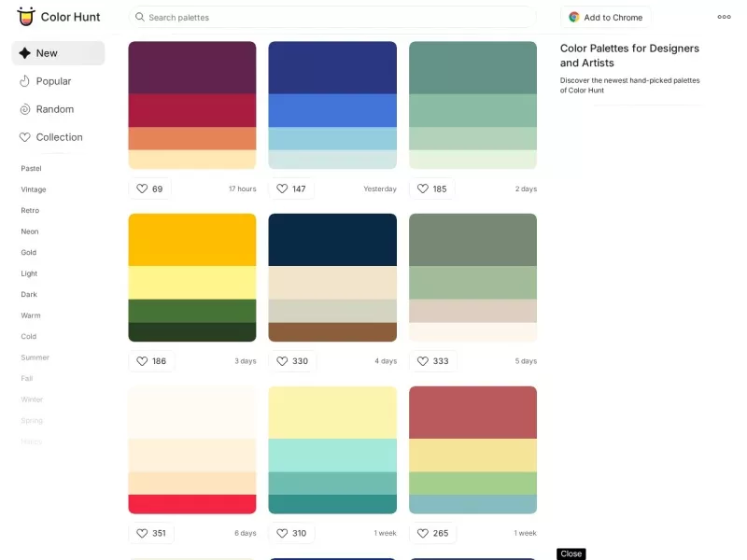This screenshot has height=560, width=747.
Task: Select the teal green top swatch of 185-likes palette
Action: (x=472, y=67)
